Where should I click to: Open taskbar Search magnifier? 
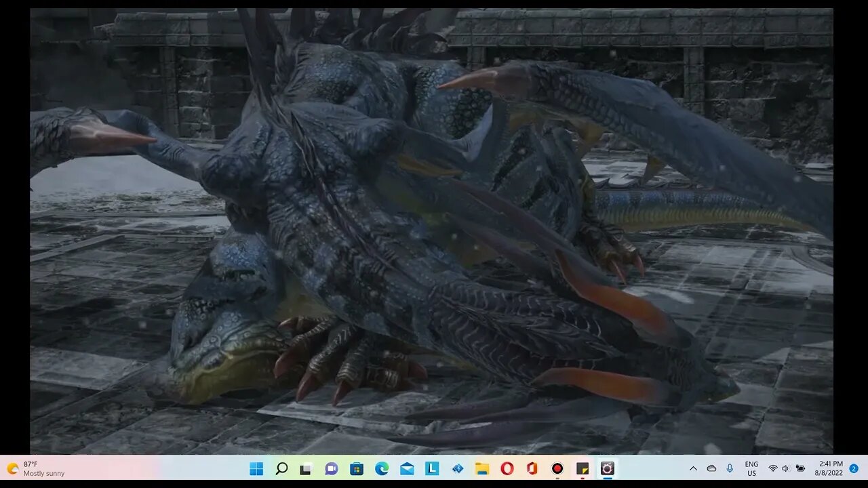tap(281, 468)
